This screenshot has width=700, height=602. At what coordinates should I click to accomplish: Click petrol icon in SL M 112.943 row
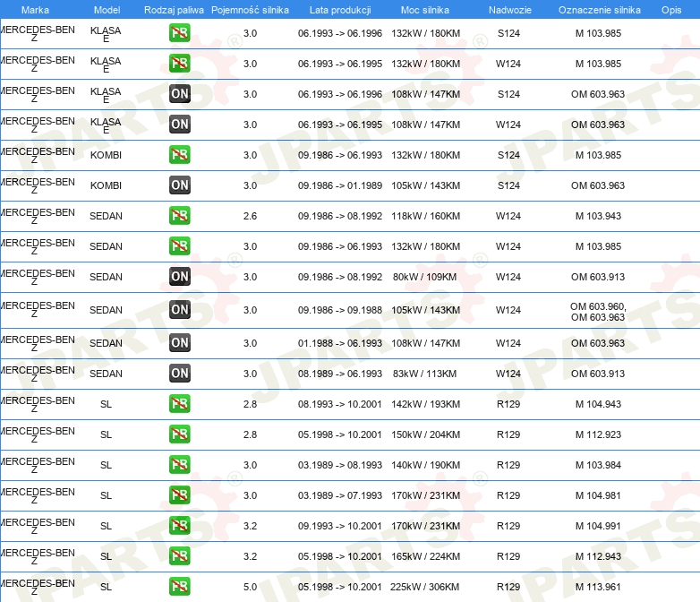point(179,555)
